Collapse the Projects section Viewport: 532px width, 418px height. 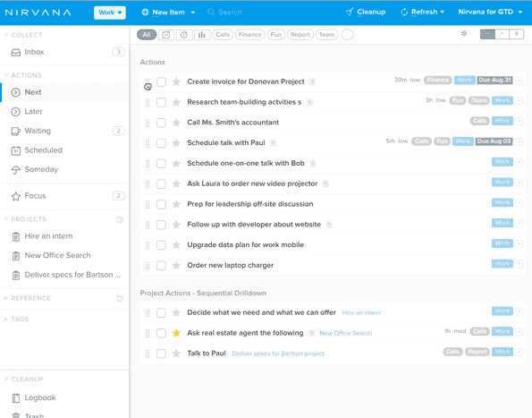pyautogui.click(x=6, y=219)
